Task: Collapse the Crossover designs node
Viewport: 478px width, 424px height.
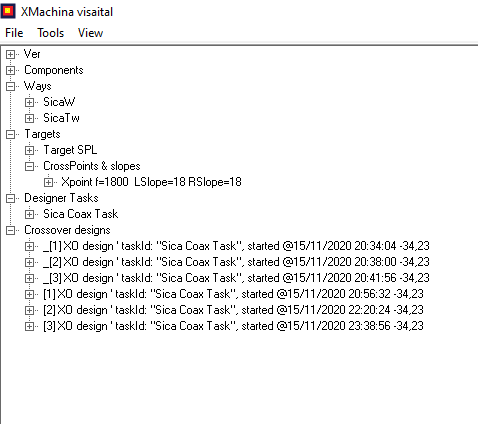Action: (x=11, y=230)
